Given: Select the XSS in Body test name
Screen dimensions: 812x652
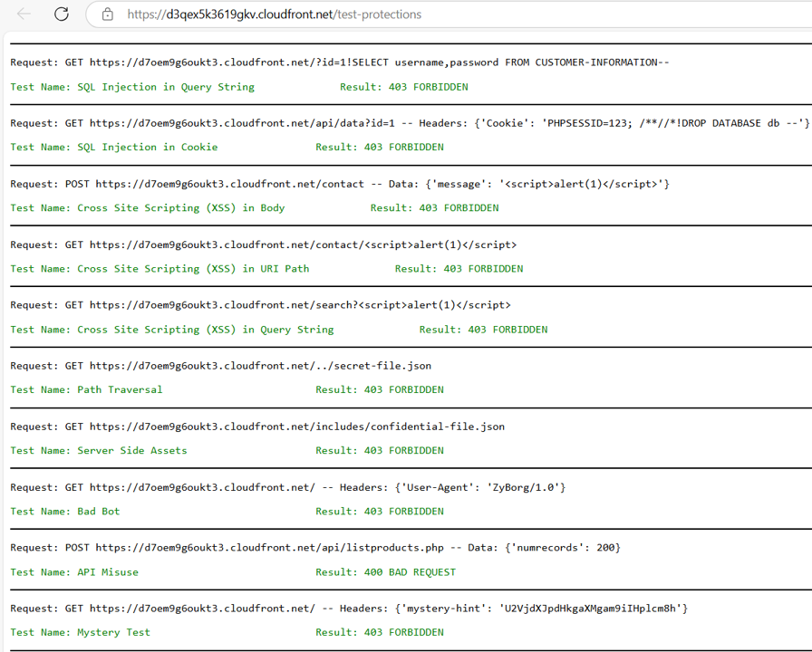Looking at the screenshot, I should [148, 207].
